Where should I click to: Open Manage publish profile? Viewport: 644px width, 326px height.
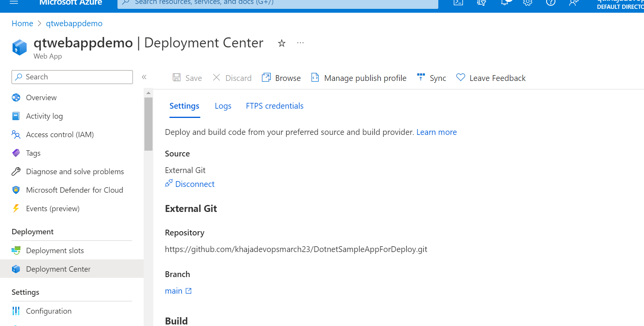click(x=359, y=78)
